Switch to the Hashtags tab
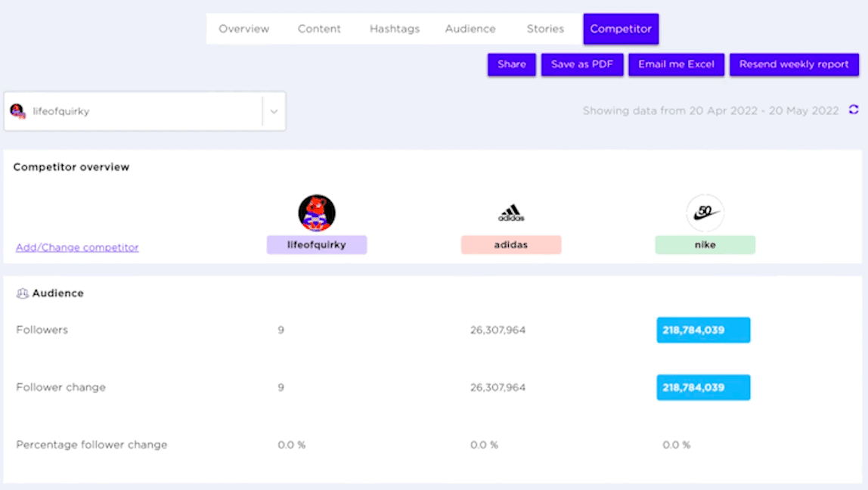Screen dimensions: 868x490 [394, 29]
